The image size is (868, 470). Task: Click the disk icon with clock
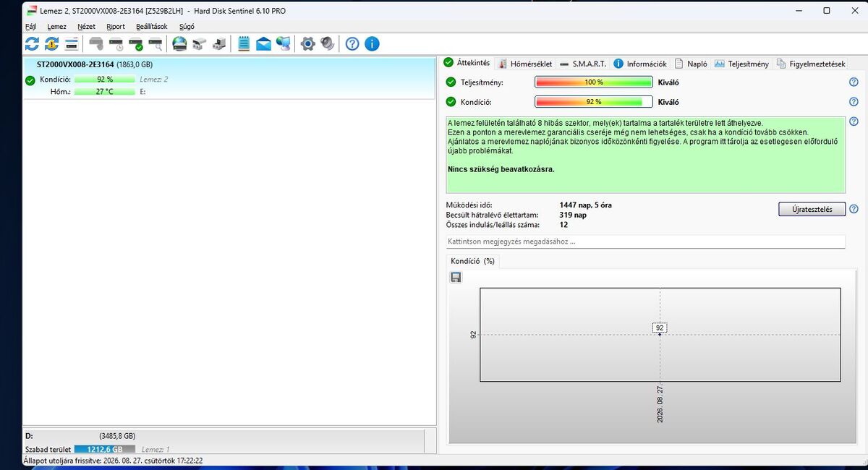pos(116,43)
